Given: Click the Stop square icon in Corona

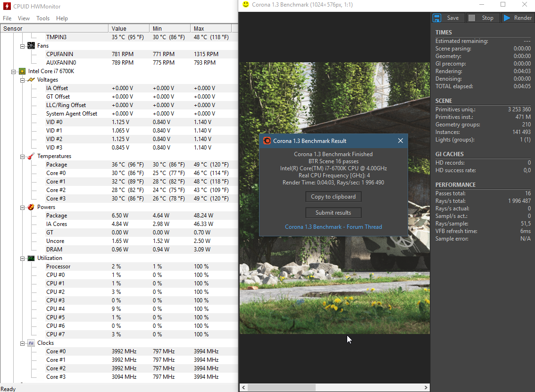Looking at the screenshot, I should (471, 18).
